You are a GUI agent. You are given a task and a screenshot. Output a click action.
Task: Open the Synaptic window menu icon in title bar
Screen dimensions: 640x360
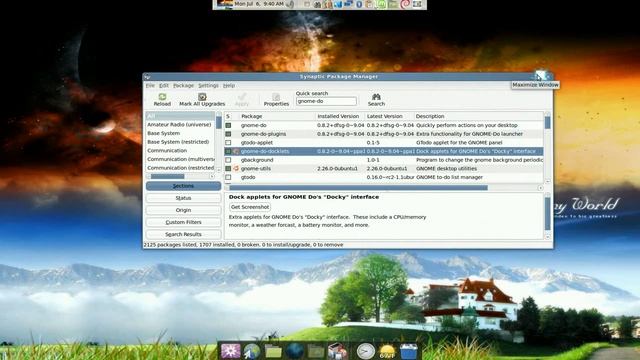[x=147, y=77]
